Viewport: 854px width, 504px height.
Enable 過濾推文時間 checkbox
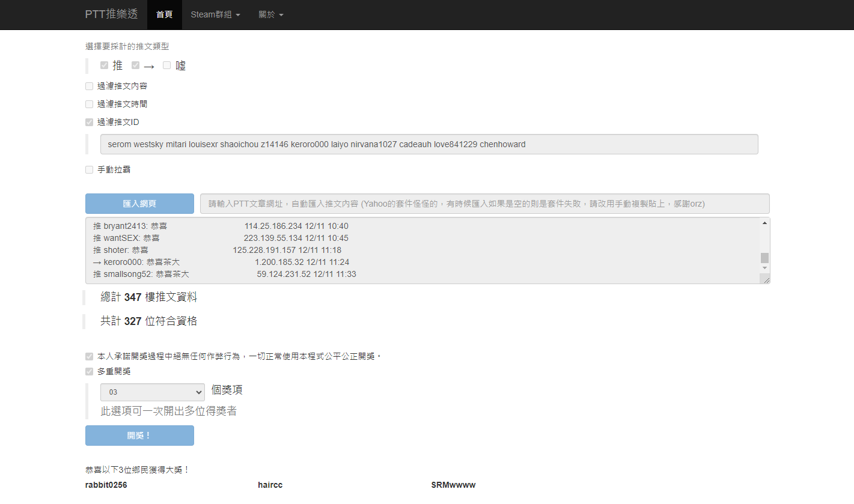[x=90, y=105]
